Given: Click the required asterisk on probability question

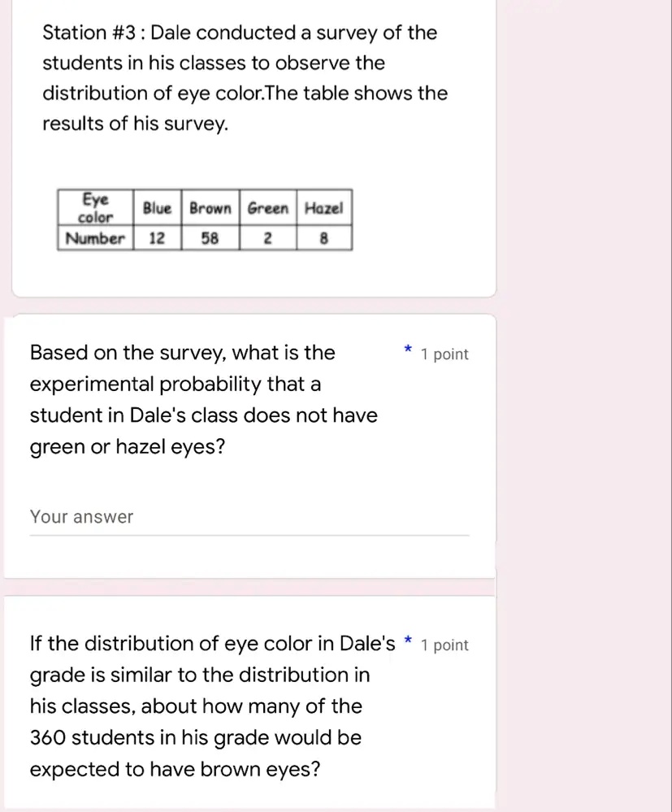Looking at the screenshot, I should [x=408, y=351].
